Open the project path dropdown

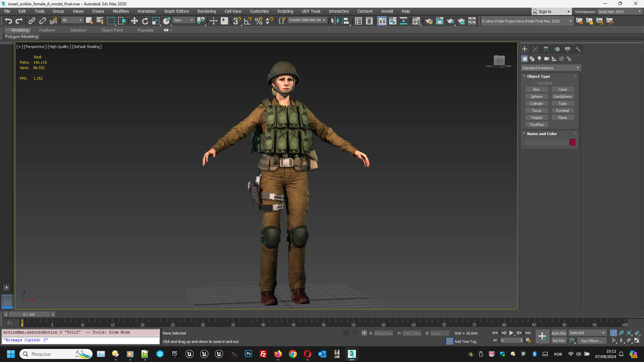tap(527, 21)
